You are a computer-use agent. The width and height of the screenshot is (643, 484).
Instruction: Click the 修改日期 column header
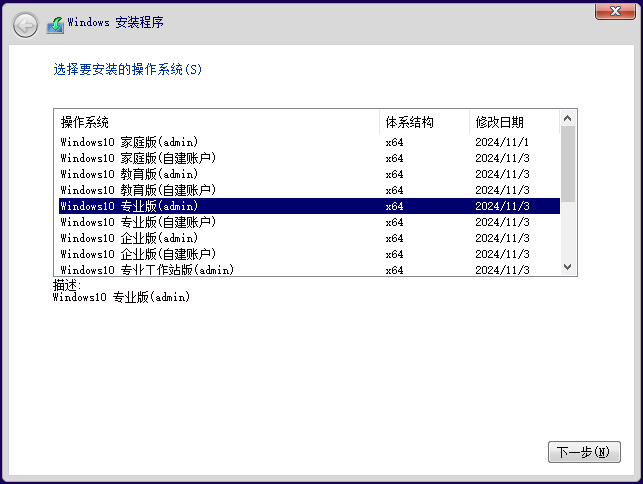514,122
